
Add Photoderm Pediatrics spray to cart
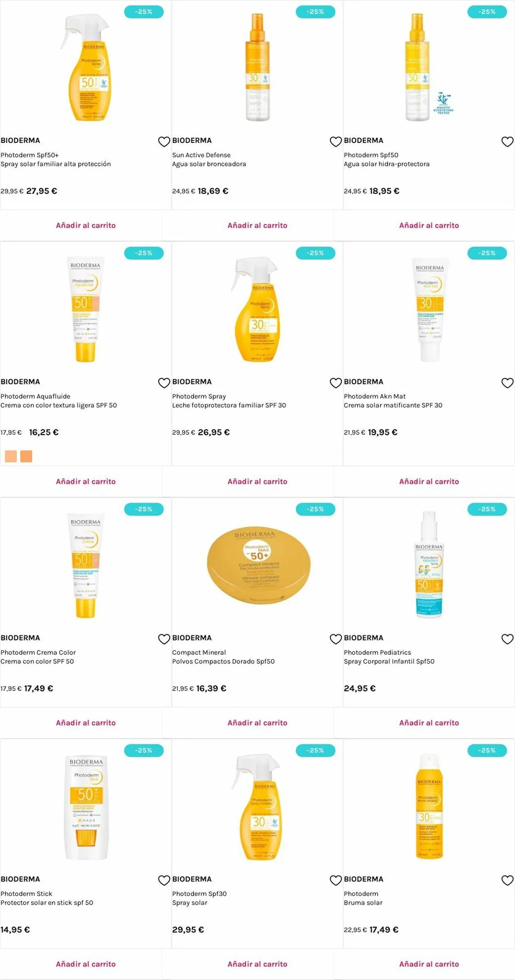[x=429, y=723]
